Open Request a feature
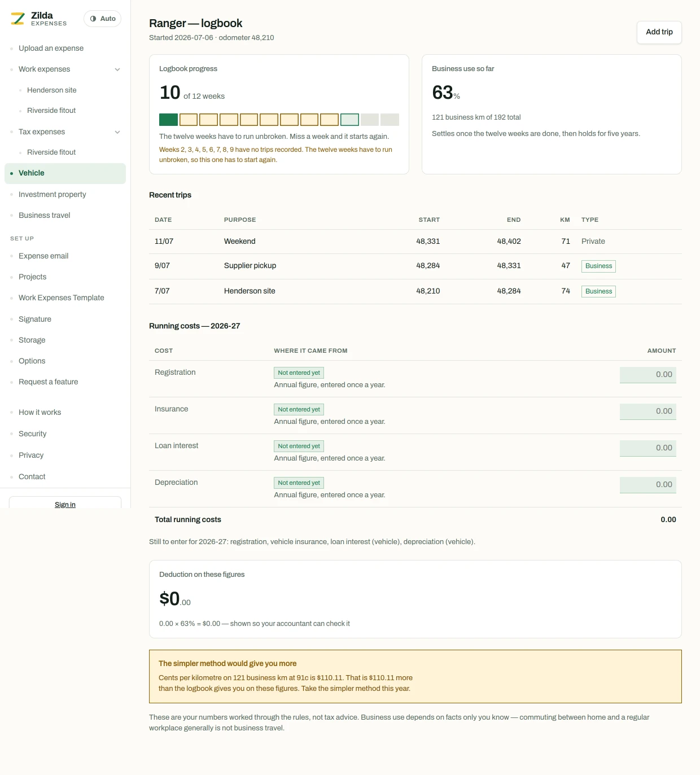Screen dimensions: 700x775 coord(49,382)
